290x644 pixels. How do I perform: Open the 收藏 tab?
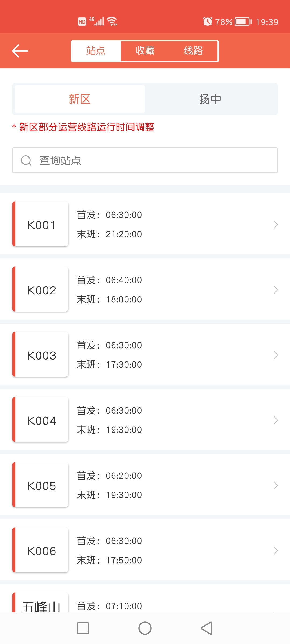[x=145, y=51]
